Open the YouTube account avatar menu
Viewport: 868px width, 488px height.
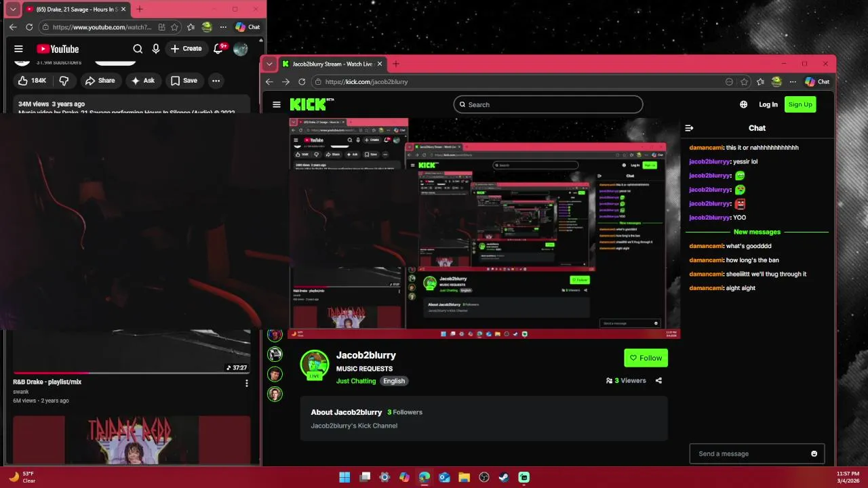tap(240, 49)
